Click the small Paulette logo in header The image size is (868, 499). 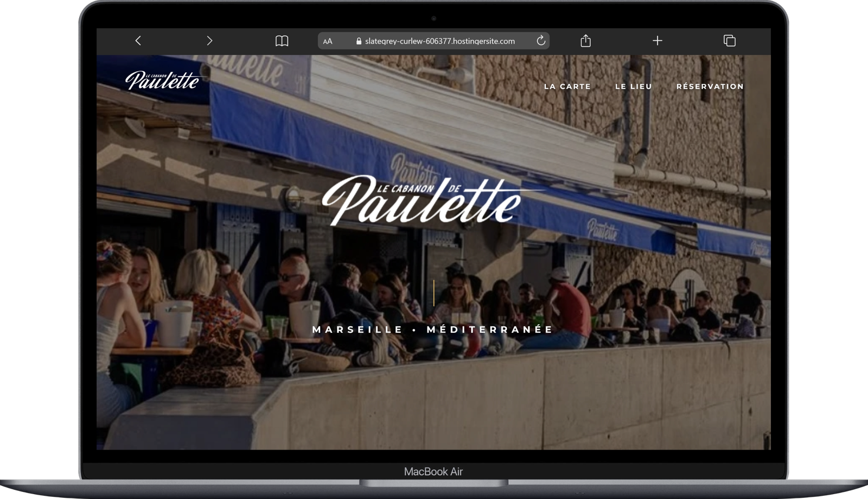162,80
